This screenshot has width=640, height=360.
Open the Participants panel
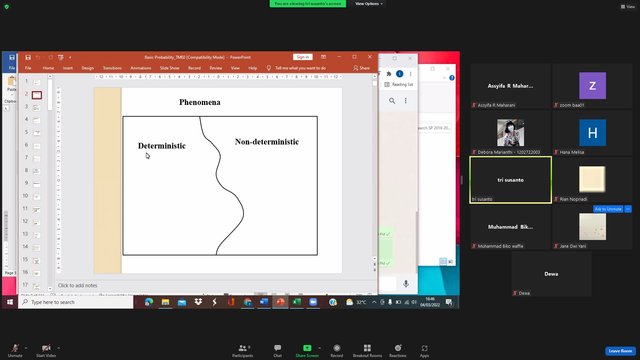tap(242, 350)
